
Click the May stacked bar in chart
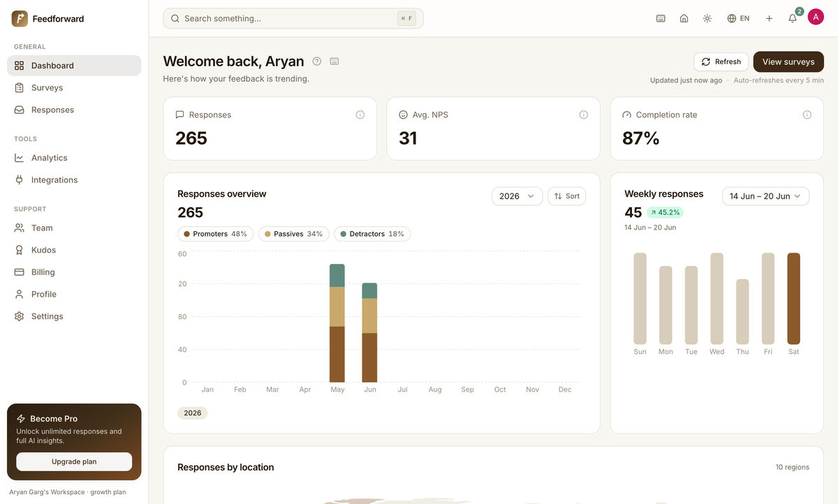pyautogui.click(x=337, y=323)
